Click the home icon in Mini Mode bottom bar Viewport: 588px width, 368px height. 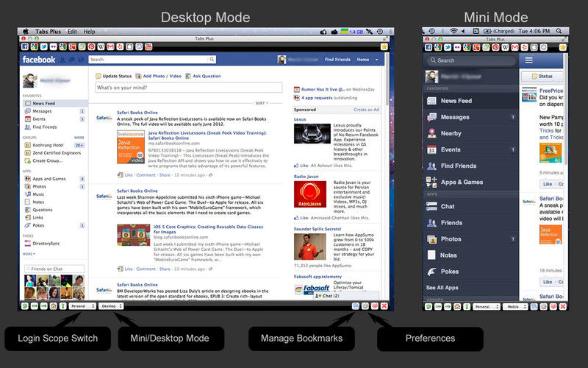(457, 306)
